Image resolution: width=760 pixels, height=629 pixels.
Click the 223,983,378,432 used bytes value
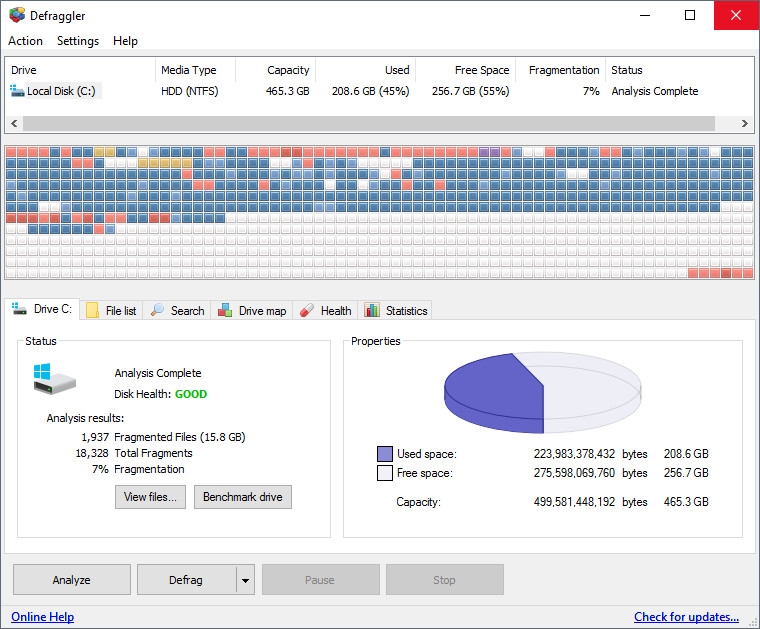574,454
